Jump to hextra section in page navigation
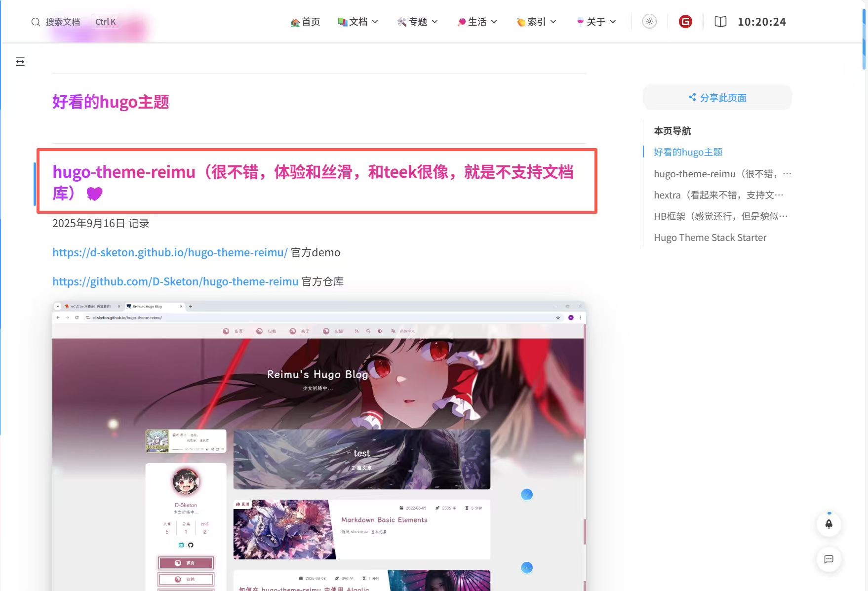Image resolution: width=868 pixels, height=591 pixels. coord(718,195)
